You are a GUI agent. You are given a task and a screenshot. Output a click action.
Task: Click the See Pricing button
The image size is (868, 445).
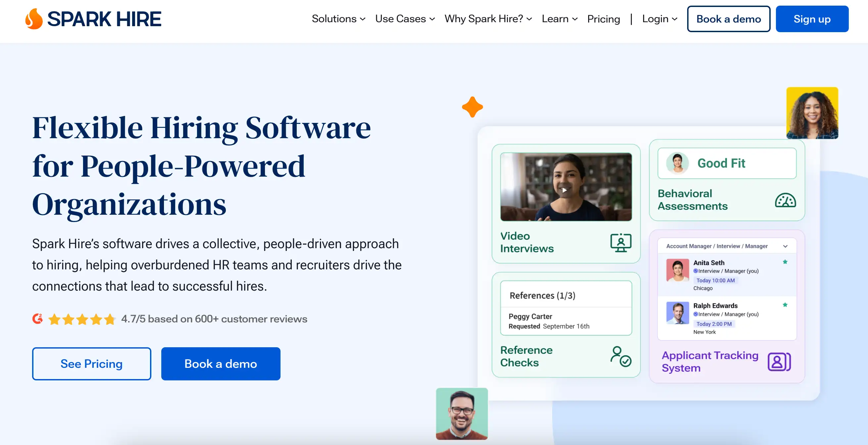click(92, 364)
